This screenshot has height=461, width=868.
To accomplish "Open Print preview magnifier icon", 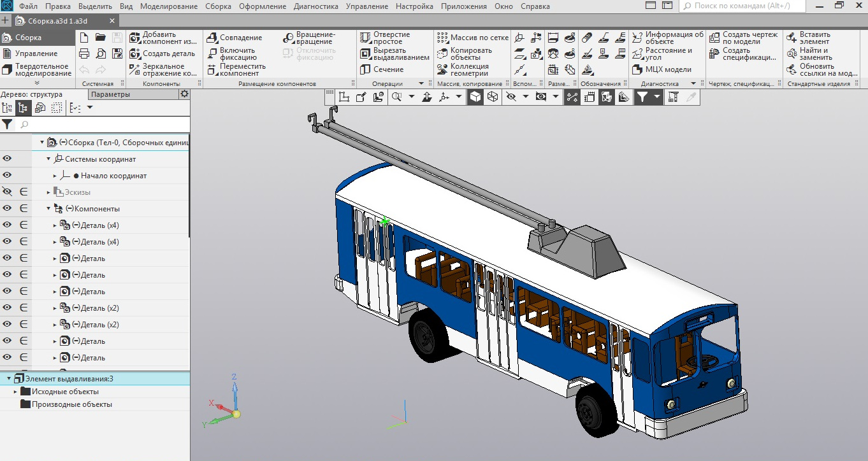I will pos(101,53).
